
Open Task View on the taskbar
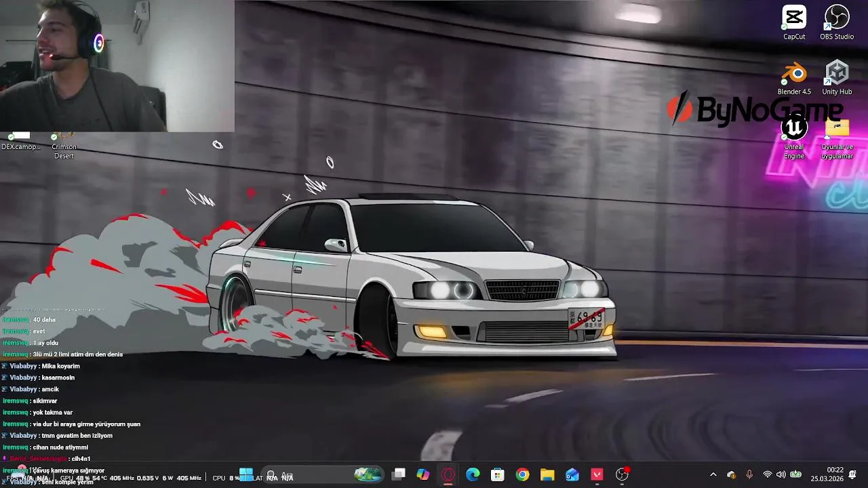399,475
